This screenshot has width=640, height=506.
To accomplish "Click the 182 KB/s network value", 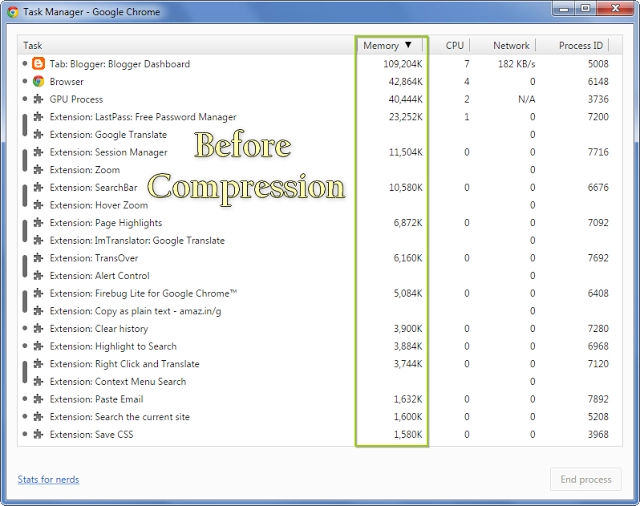I will tap(516, 64).
